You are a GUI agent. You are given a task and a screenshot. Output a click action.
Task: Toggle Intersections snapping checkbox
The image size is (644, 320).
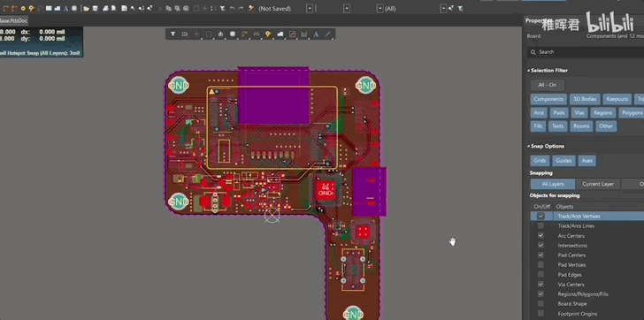coord(540,246)
